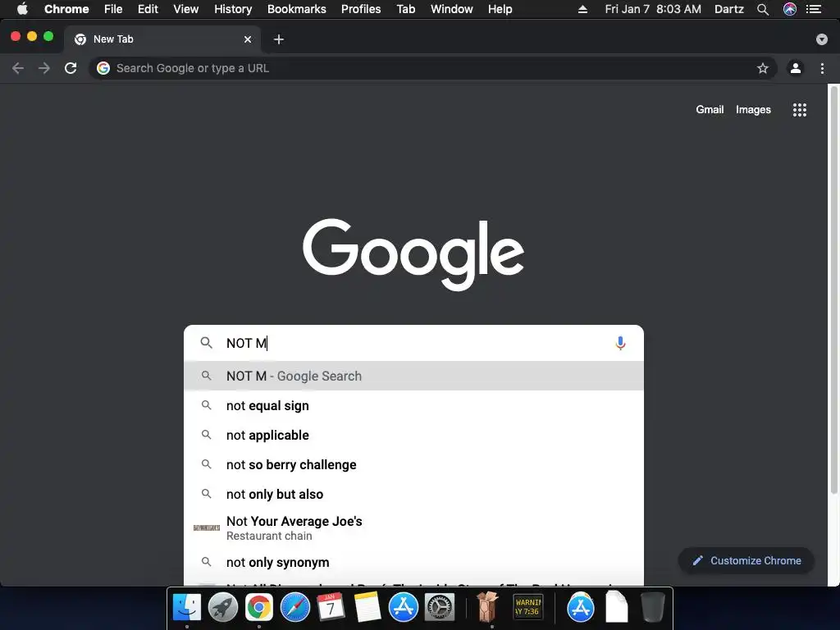This screenshot has height=630, width=840.
Task: Open the Profiles menu
Action: pos(361,9)
